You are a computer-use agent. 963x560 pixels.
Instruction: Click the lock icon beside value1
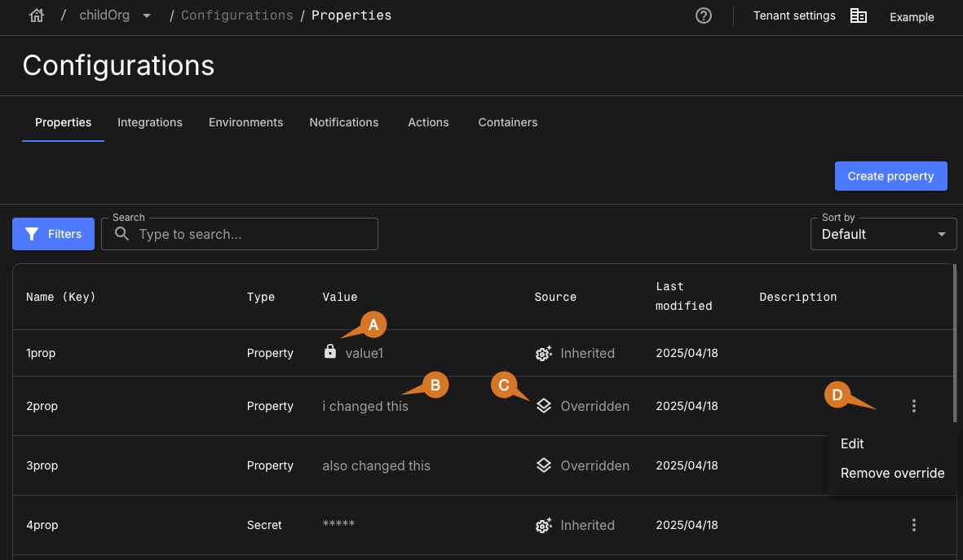330,352
